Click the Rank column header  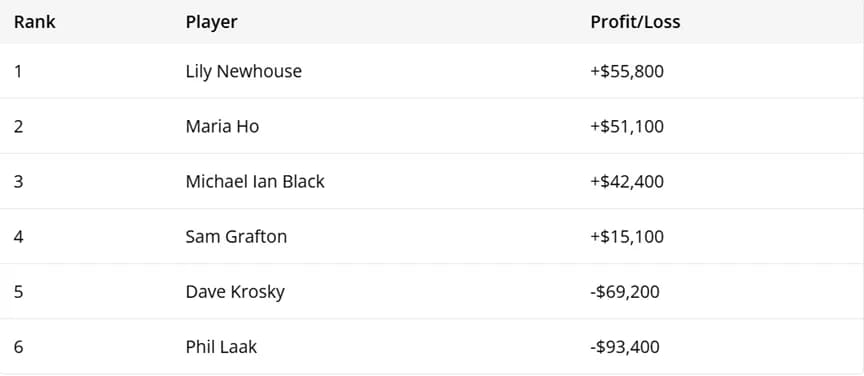click(x=35, y=22)
